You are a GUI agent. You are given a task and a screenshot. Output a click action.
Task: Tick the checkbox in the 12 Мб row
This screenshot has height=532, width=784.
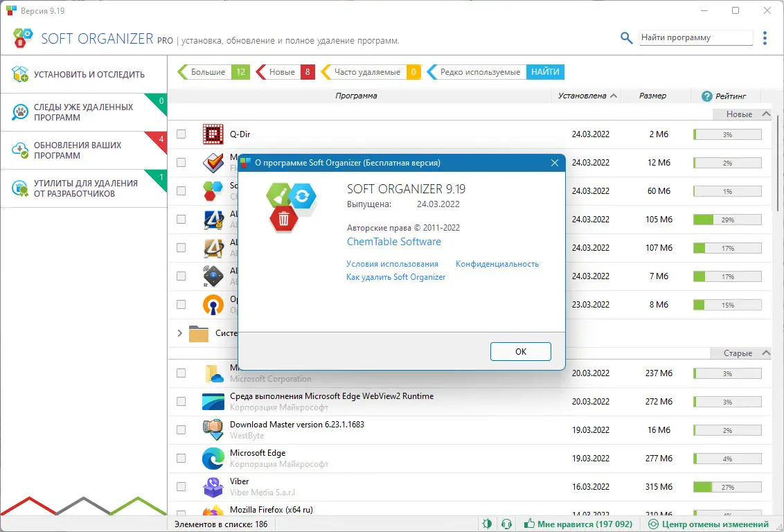[181, 163]
